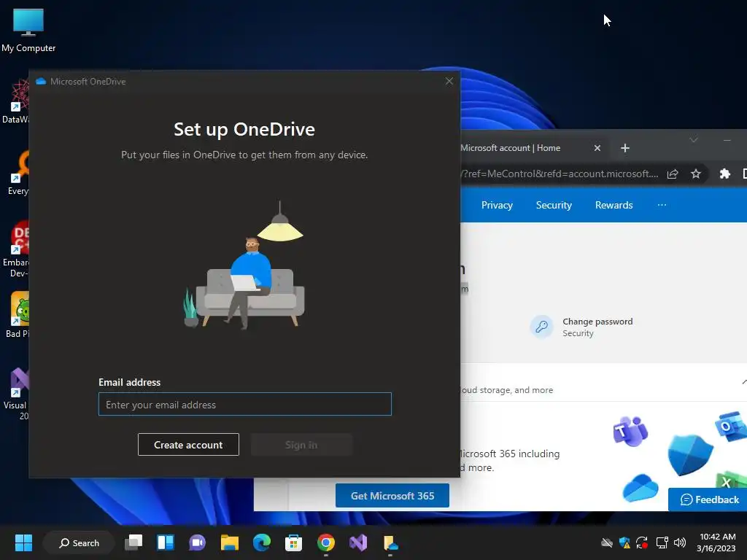
Task: Open File Explorer from the taskbar
Action: click(x=230, y=542)
